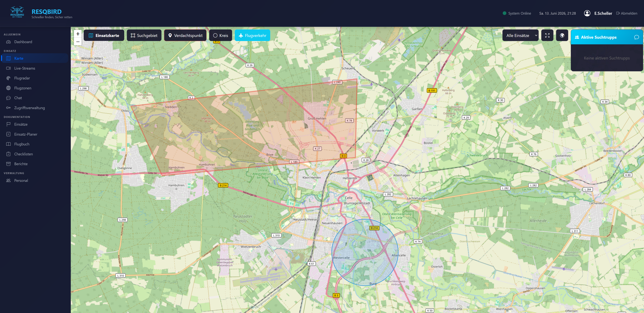Click the RESQBIRD drone logo
This screenshot has width=644, height=313.
click(x=17, y=12)
